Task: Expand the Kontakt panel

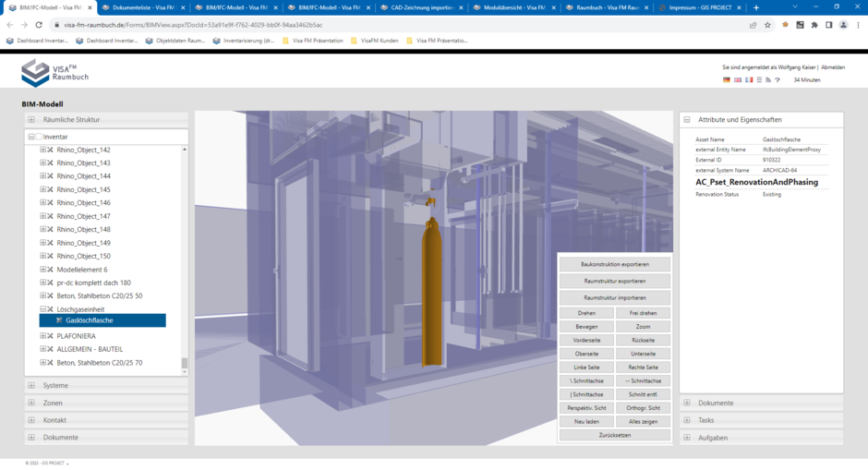Action: click(x=31, y=420)
